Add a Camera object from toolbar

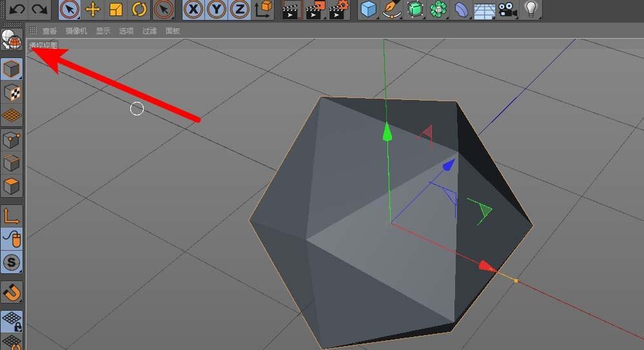[x=508, y=9]
